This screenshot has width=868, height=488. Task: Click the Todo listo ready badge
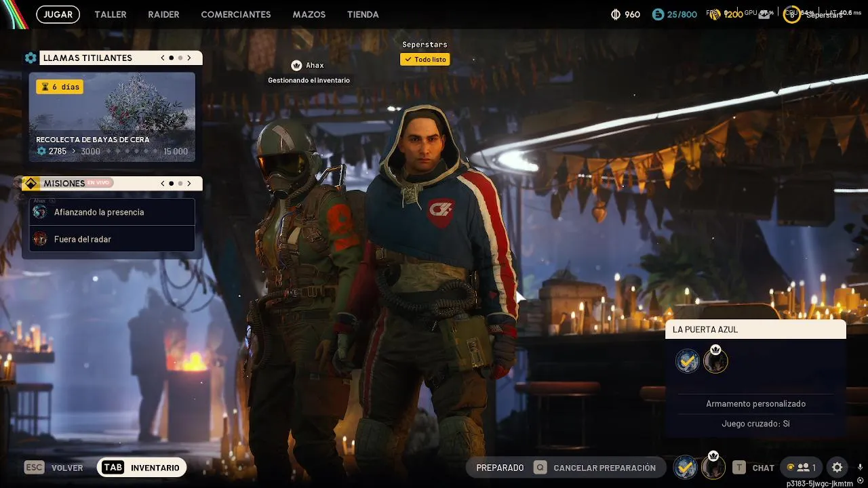425,60
